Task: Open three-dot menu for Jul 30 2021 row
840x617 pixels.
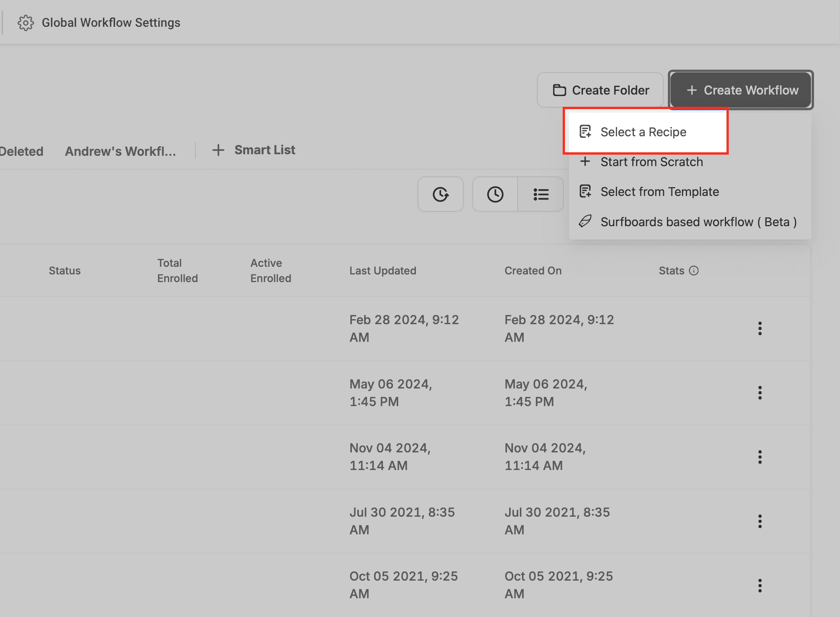Action: [760, 521]
